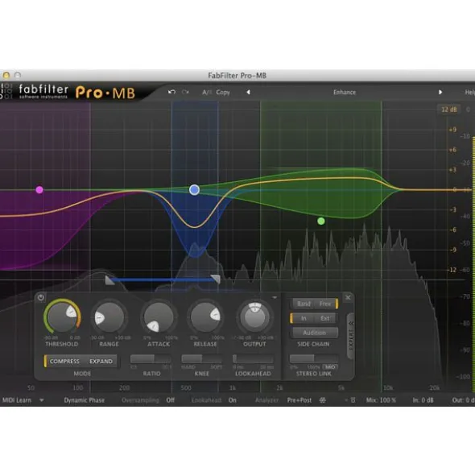Viewport: 475px width, 476px height.
Task: Click the Release knob
Action: coord(205,317)
